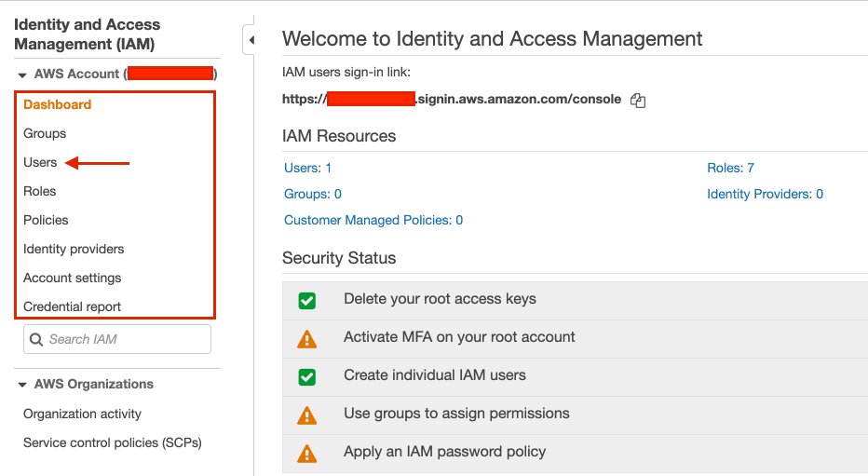Open the Dashboard page
Screen dimensions: 868x476
[x=57, y=104]
